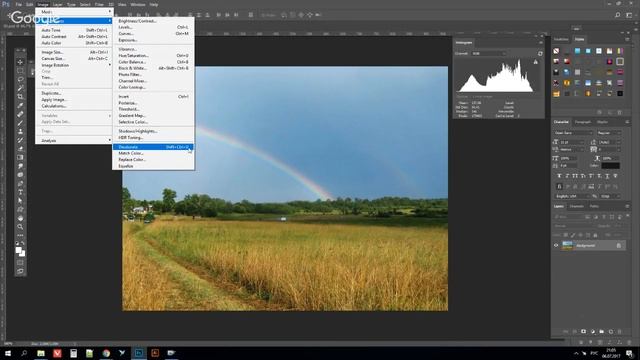Open Chrome from Windows taskbar
Screen dimensions: 640x360
pyautogui.click(x=106, y=353)
